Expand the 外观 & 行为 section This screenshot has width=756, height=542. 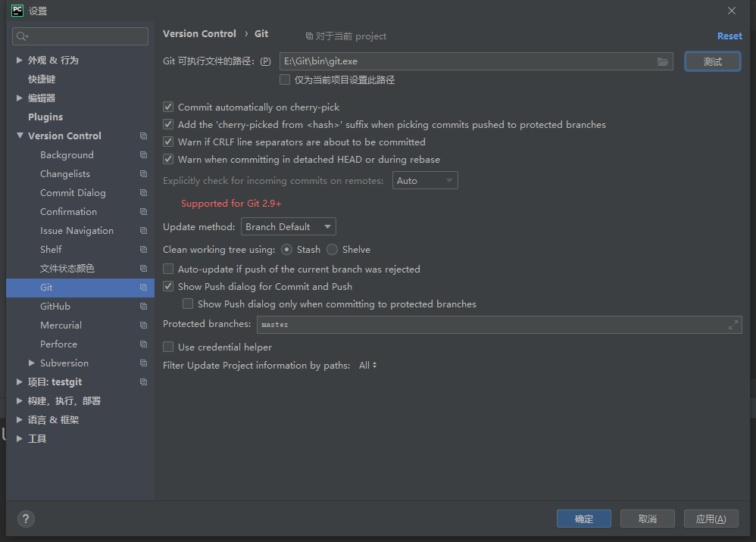19,61
